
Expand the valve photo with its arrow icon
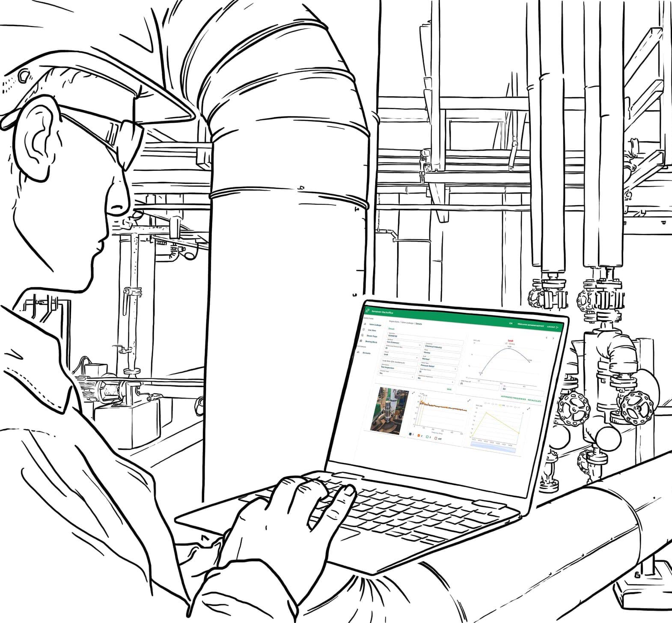413,393
